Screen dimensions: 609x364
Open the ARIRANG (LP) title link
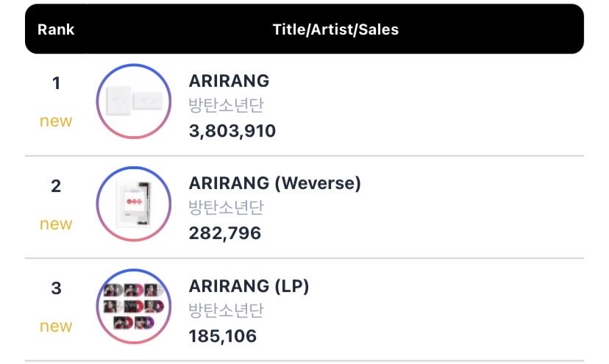(249, 285)
